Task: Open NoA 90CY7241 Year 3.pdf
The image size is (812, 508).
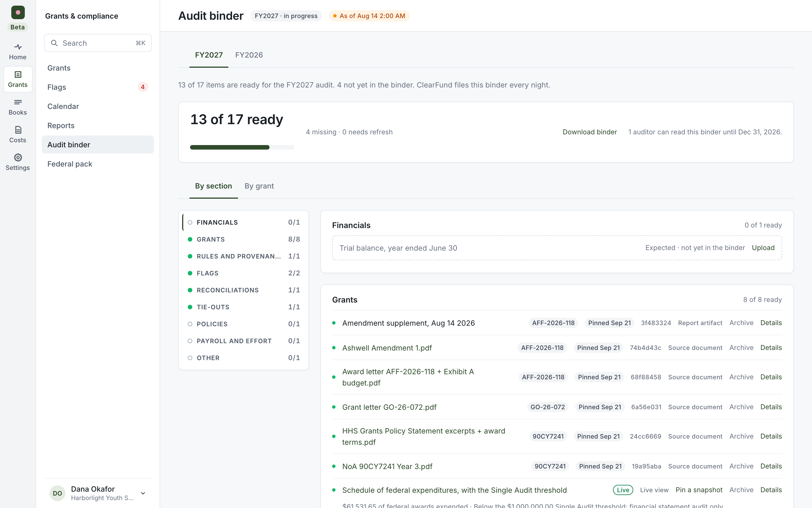Action: [x=387, y=466]
